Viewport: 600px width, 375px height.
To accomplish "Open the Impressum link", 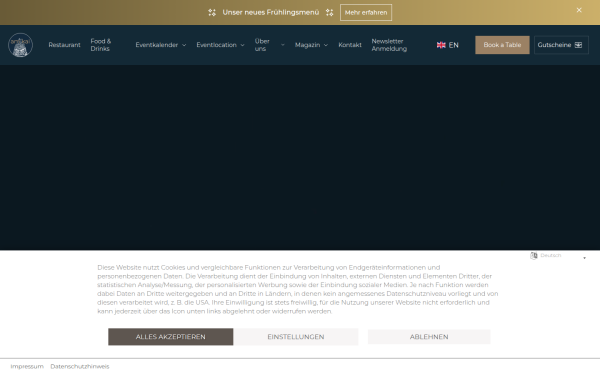I will [27, 367].
